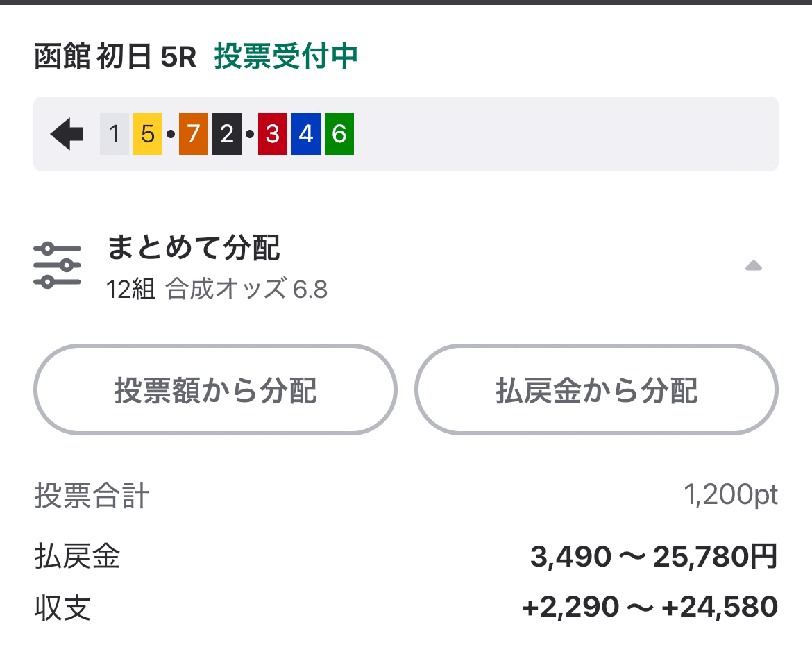Select the green number 6 badge
The width and height of the screenshot is (812, 645).
338,134
